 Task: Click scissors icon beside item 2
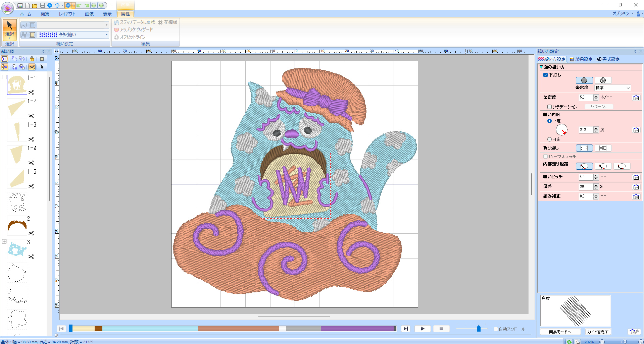click(31, 233)
